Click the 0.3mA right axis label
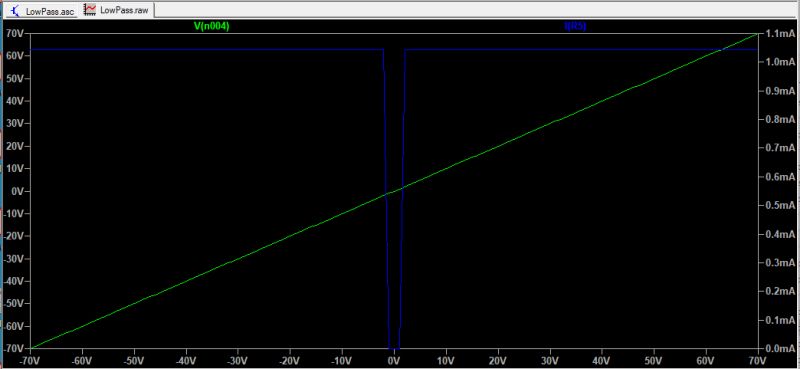Viewport: 800px width, 369px height. 779,263
